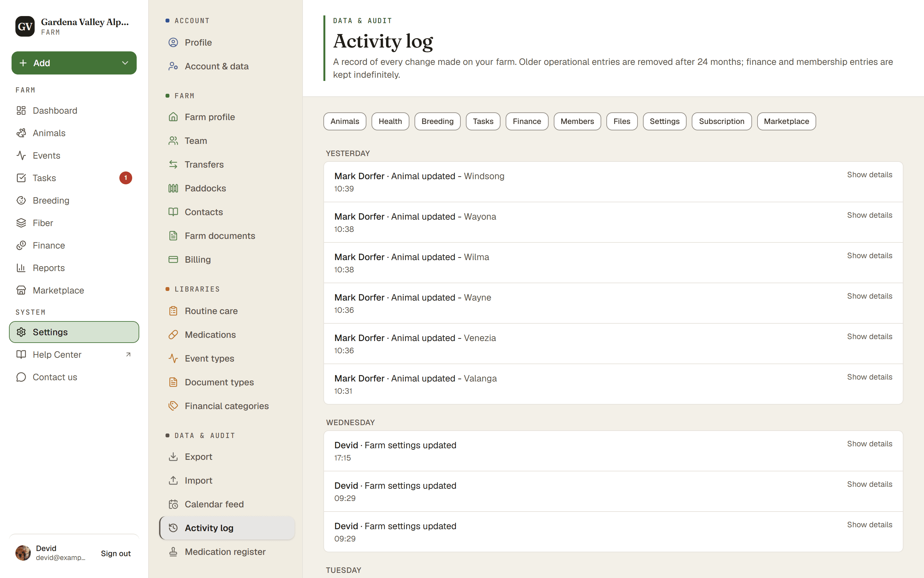The image size is (924, 578).
Task: Click the Export download icon
Action: (x=173, y=456)
